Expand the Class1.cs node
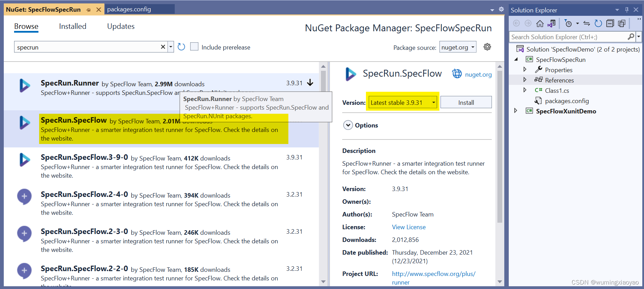644x289 pixels. 525,90
